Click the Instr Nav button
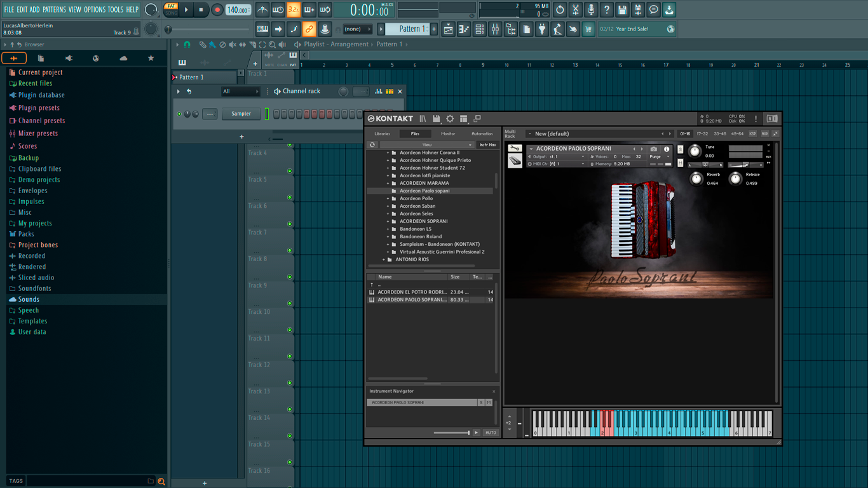The width and height of the screenshot is (868, 488). 487,145
